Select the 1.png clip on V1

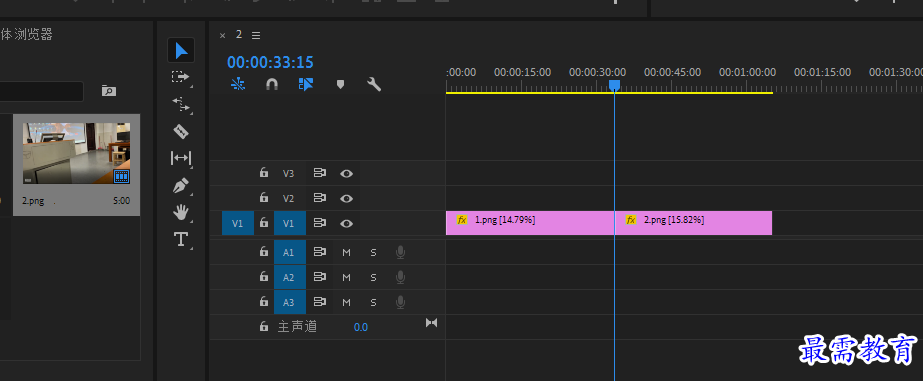pos(530,223)
